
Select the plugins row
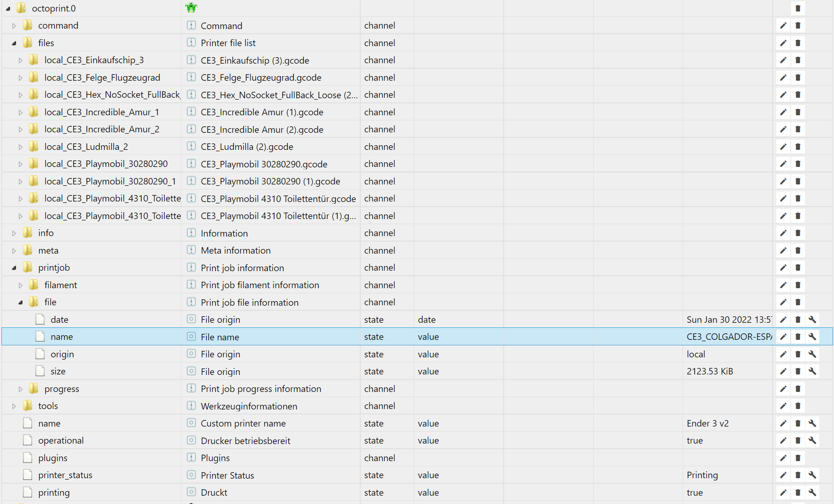[x=417, y=458]
